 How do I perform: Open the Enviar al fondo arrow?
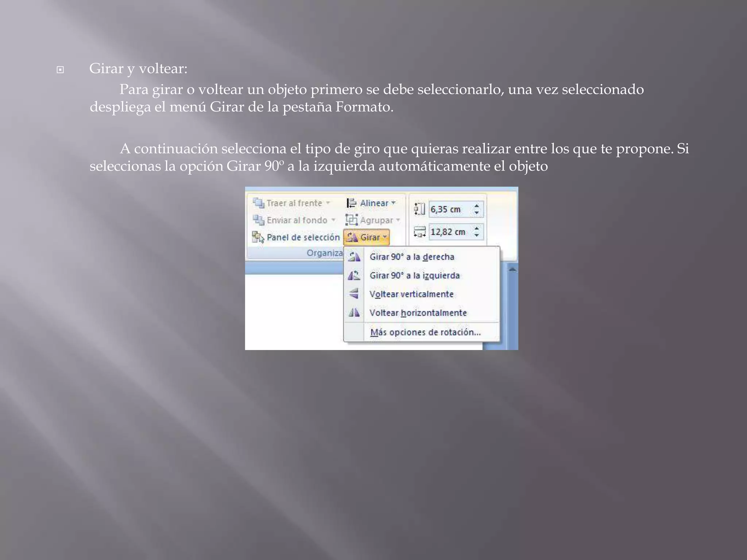[333, 220]
